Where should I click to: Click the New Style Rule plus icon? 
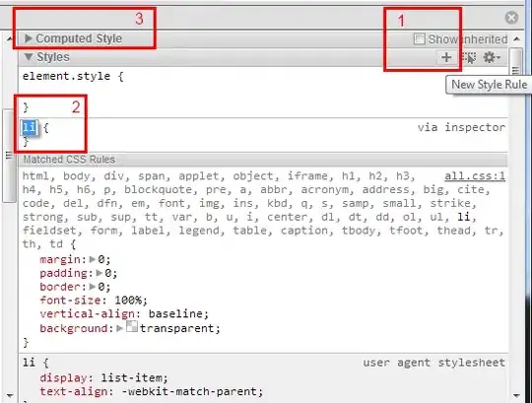click(446, 57)
